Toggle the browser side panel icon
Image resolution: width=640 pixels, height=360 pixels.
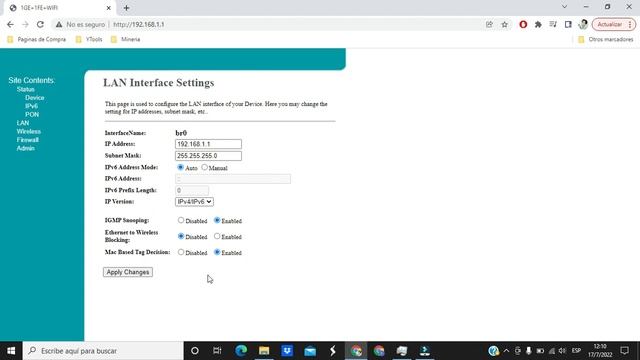pos(568,24)
